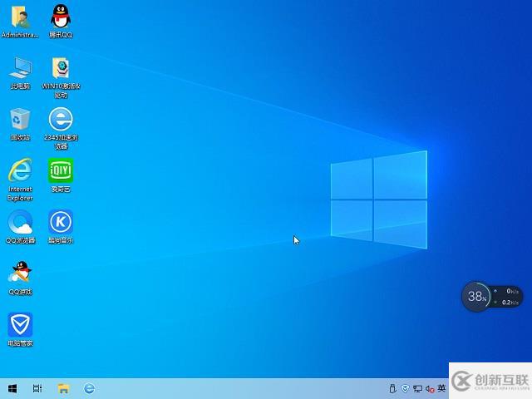Select the 此电脑 (This PC) desktop icon
The image size is (532, 399).
pos(20,72)
